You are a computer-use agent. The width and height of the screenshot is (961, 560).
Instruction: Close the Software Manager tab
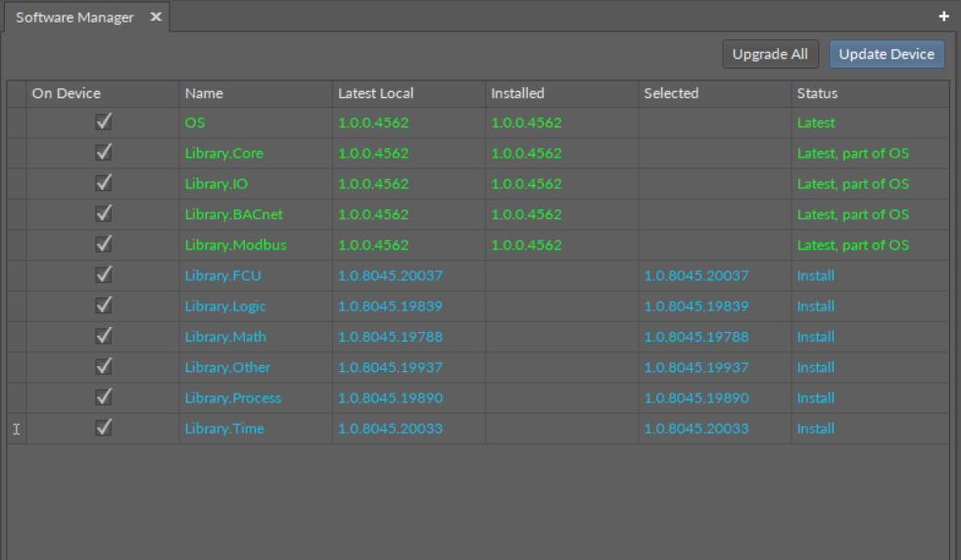155,17
